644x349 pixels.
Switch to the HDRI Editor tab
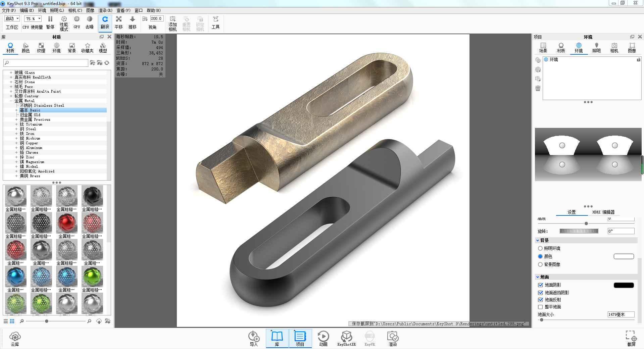(x=603, y=212)
